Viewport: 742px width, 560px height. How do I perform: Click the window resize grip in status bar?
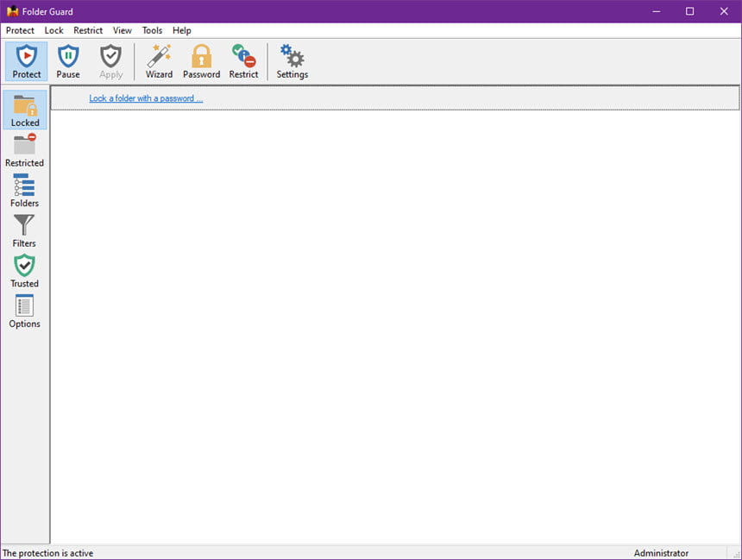[x=736, y=554]
